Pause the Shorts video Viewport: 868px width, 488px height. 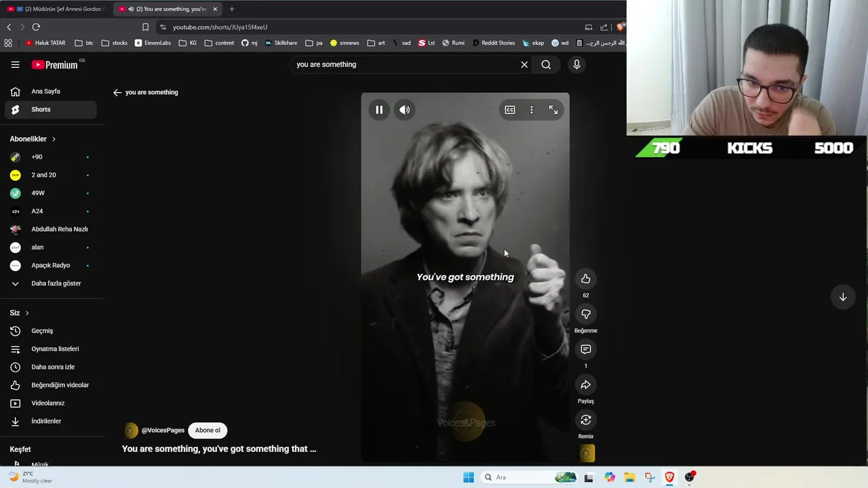pos(379,110)
